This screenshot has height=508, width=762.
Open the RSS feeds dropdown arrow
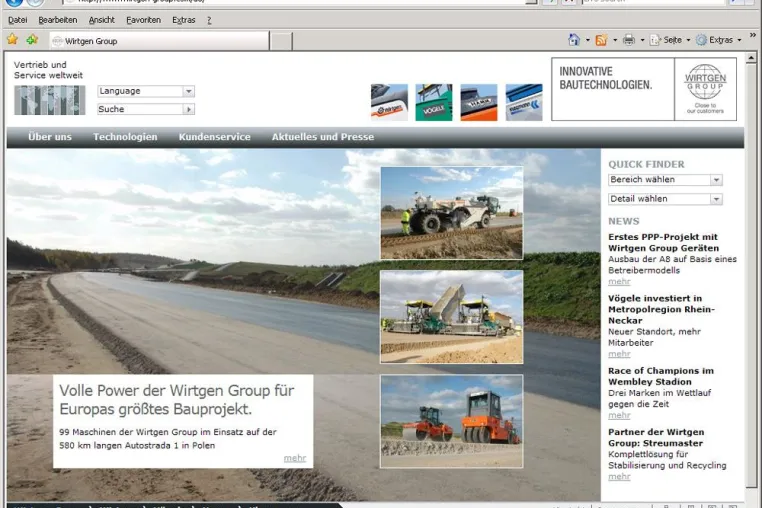[x=615, y=40]
